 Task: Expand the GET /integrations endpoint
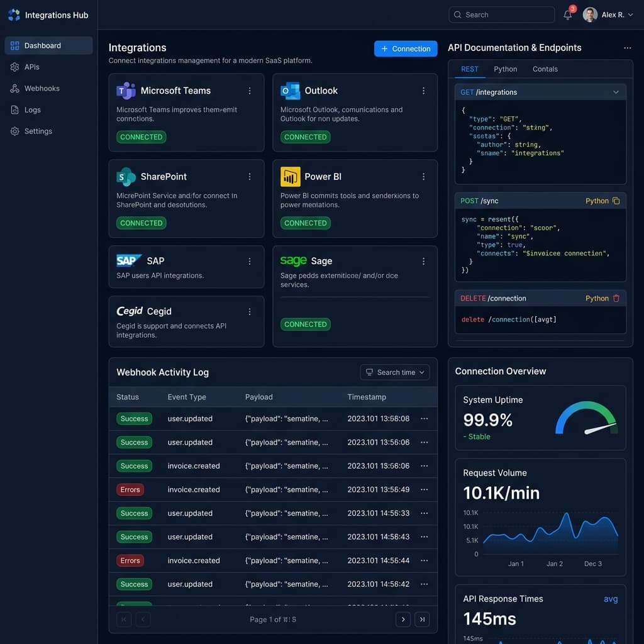[x=616, y=91]
